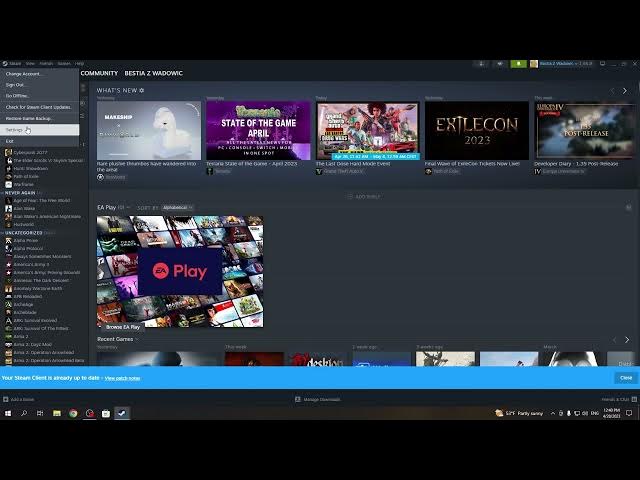Open the downloads icon in title bar
This screenshot has height=480, width=640.
coord(482,64)
